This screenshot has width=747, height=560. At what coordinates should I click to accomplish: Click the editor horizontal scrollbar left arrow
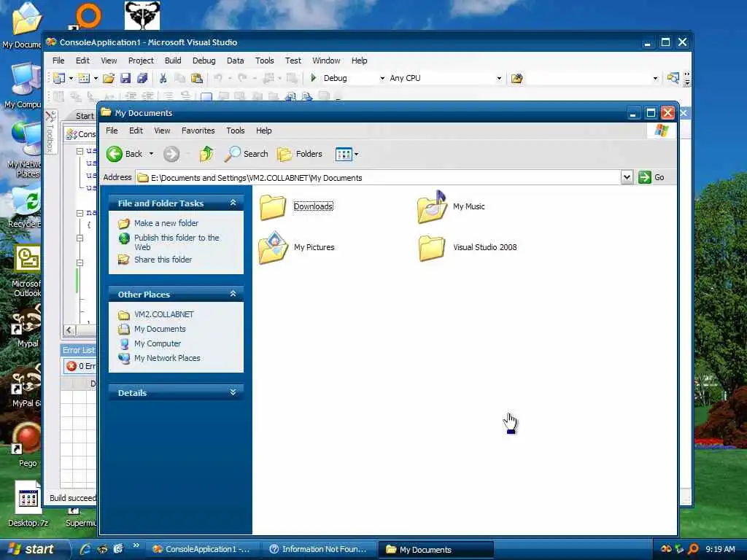[70, 330]
